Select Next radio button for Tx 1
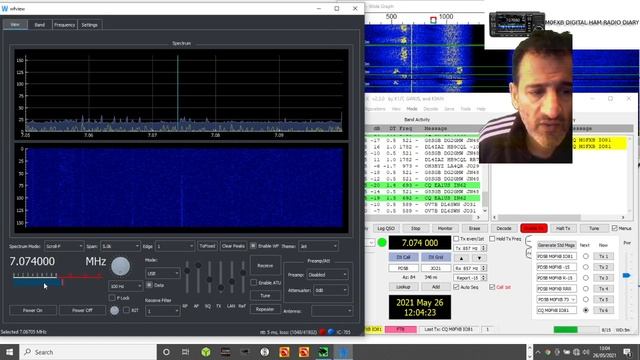This screenshot has height=360, width=640. 586,256
